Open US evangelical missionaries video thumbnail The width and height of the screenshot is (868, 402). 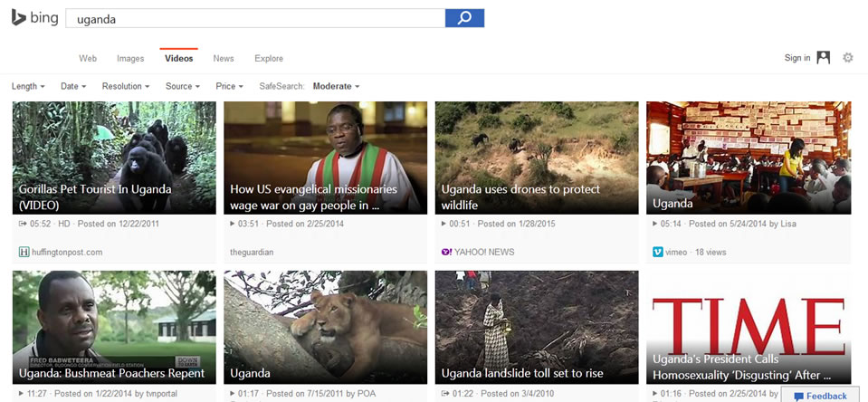[326, 158]
